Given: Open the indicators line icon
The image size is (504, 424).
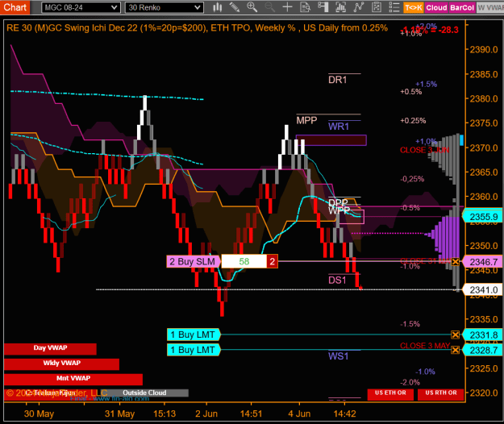Looking at the screenshot, I should click(x=358, y=7).
